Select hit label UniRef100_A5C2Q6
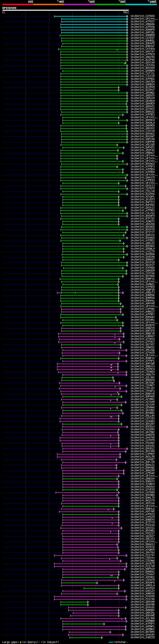The image size is (159, 644). (x=143, y=351)
